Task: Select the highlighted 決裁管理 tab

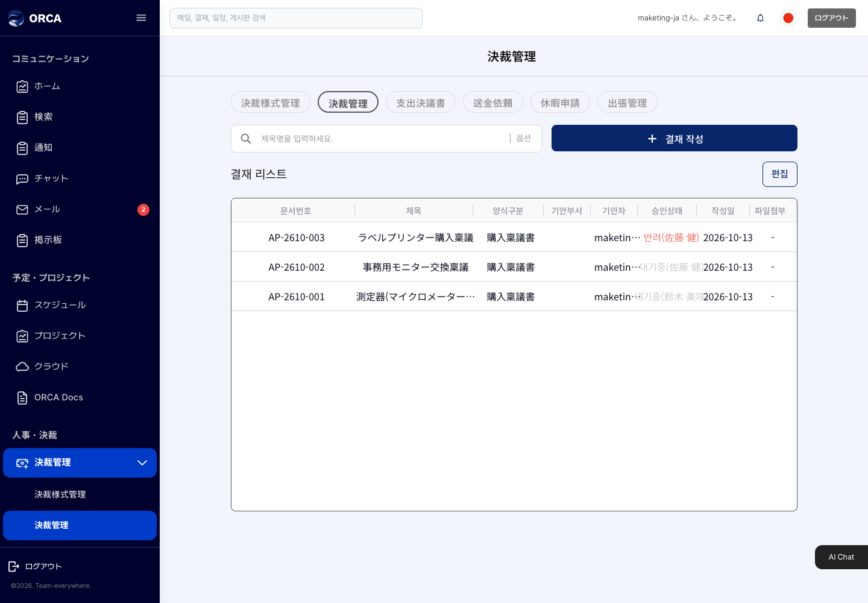Action: coord(348,103)
